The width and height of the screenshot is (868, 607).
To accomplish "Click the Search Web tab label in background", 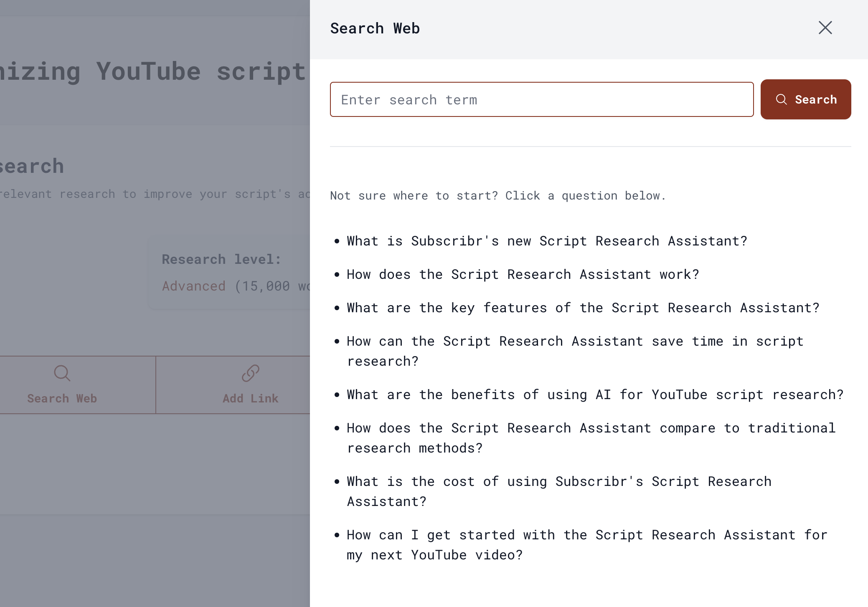I will [62, 399].
